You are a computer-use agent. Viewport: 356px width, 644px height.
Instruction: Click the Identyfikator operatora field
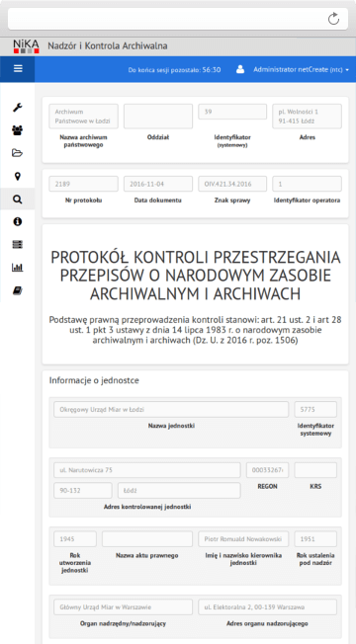[307, 184]
